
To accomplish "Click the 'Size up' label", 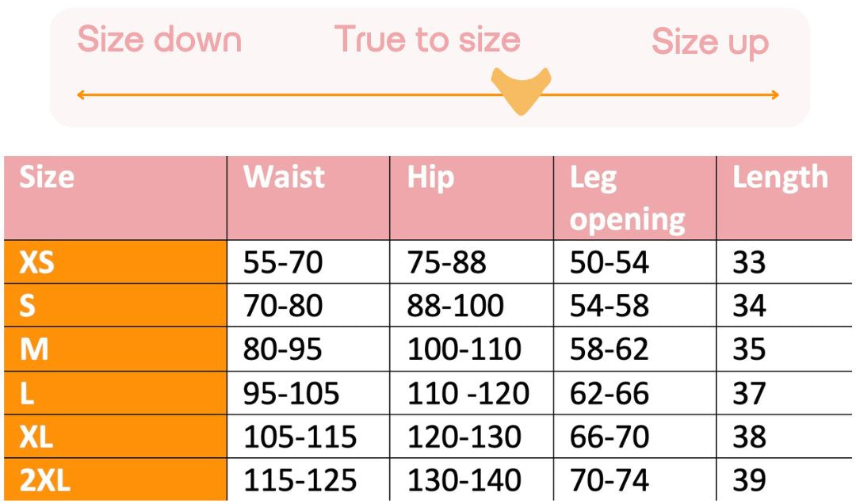I will coord(709,42).
